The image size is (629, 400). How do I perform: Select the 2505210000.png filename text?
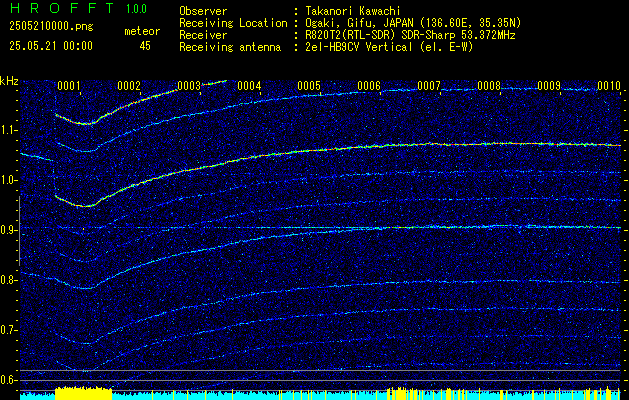(x=51, y=27)
